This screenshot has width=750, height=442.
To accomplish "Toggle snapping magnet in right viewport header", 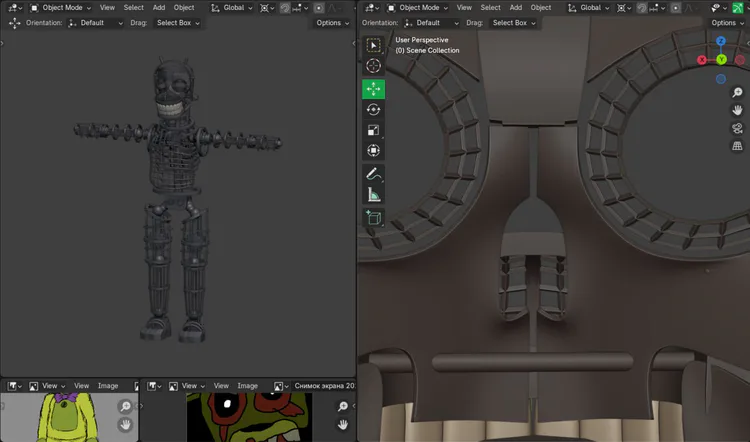I will point(641,8).
